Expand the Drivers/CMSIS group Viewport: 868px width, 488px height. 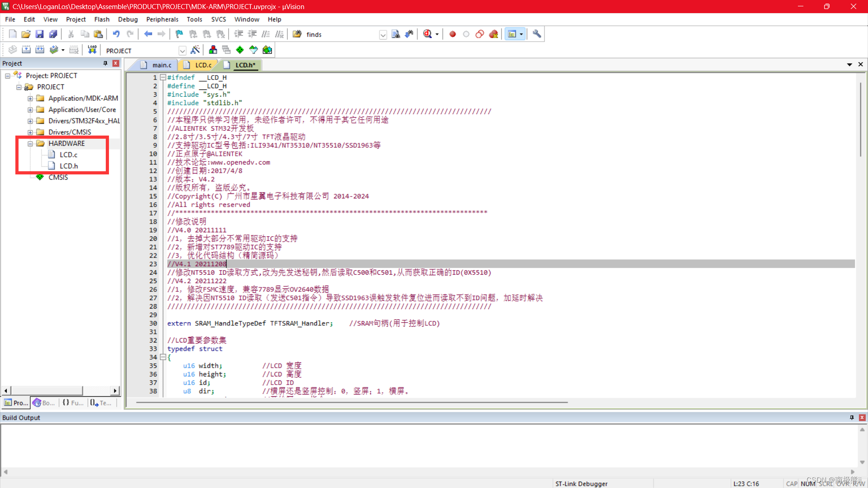[30, 132]
